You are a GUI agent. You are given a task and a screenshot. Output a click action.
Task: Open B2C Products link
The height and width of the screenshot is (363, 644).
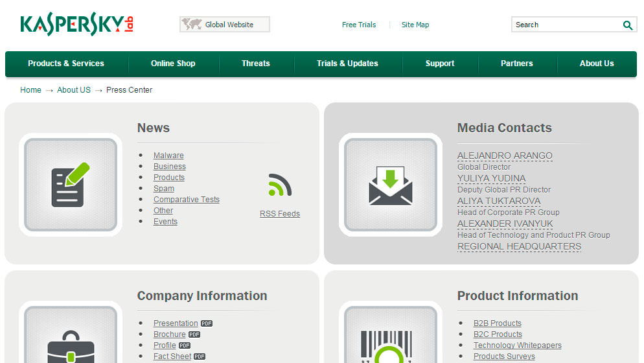click(x=498, y=334)
